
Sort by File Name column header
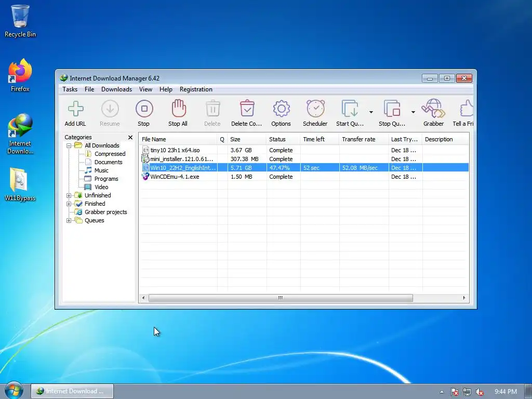[178, 139]
